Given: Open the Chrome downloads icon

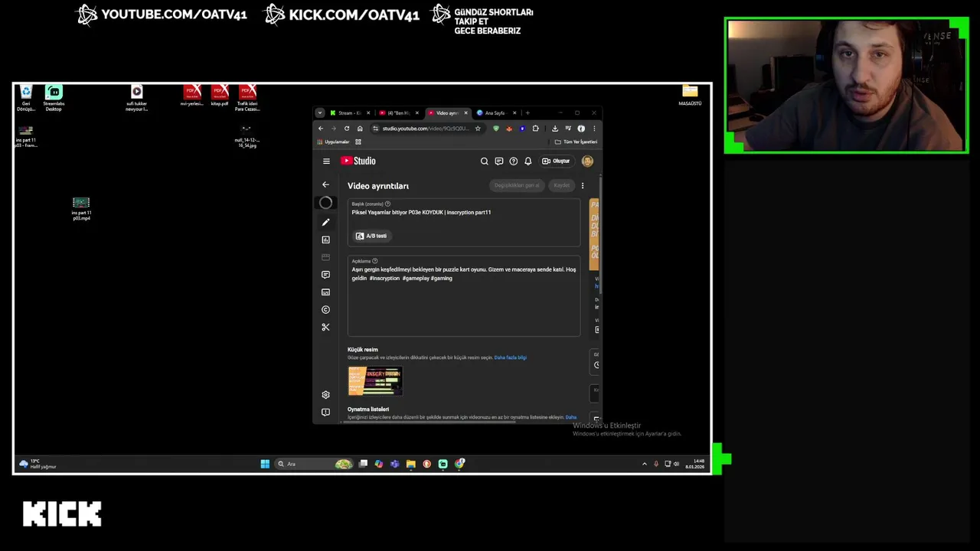Looking at the screenshot, I should click(555, 129).
